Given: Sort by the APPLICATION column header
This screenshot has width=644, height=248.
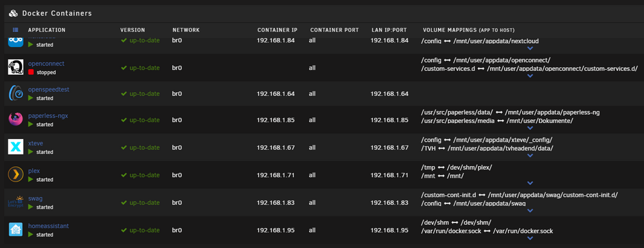Looking at the screenshot, I should (46, 30).
